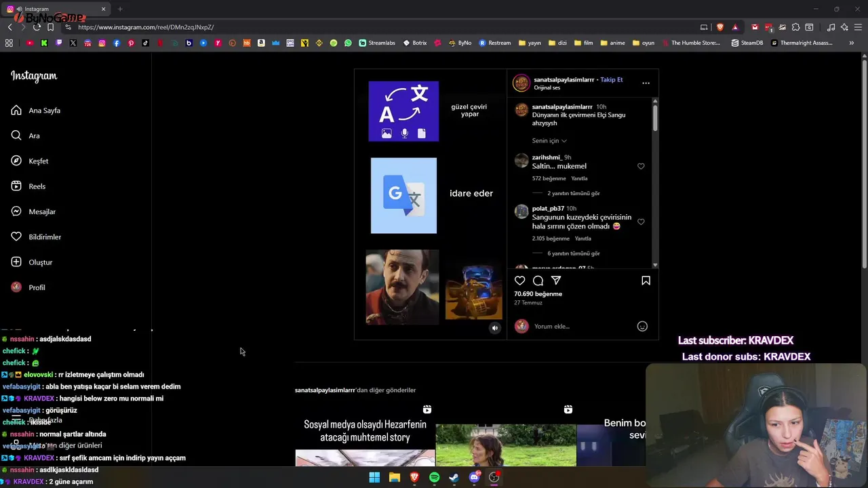Image resolution: width=868 pixels, height=488 pixels.
Task: Go back in the browser
Action: (x=9, y=27)
